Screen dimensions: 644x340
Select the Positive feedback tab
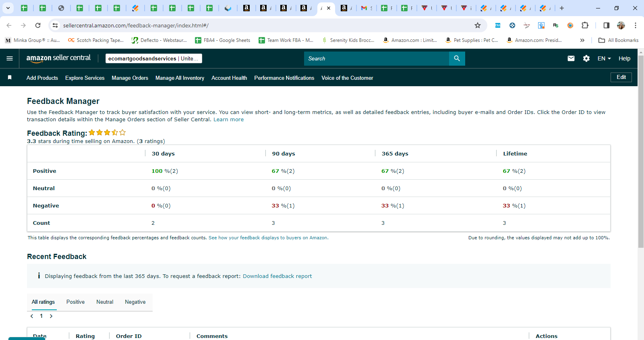(x=75, y=302)
